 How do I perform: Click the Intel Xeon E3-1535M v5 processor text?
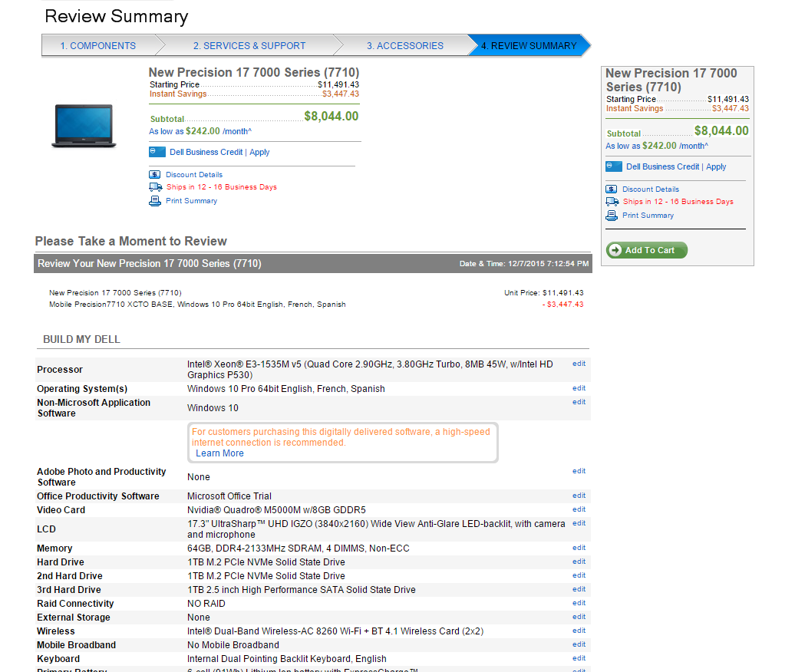(x=371, y=370)
